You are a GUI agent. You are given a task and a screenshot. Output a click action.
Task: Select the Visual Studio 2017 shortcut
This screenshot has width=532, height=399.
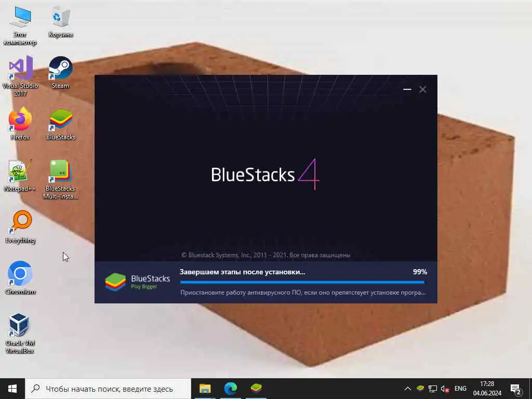(20, 76)
